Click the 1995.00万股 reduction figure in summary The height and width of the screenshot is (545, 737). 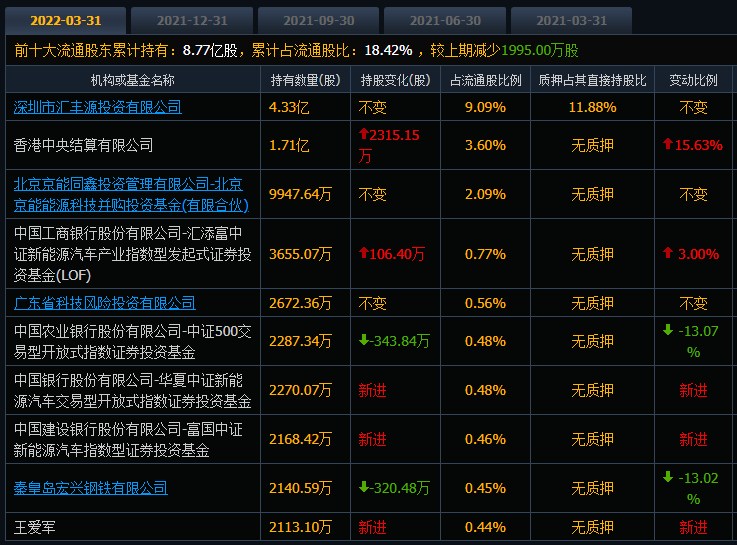coord(540,50)
